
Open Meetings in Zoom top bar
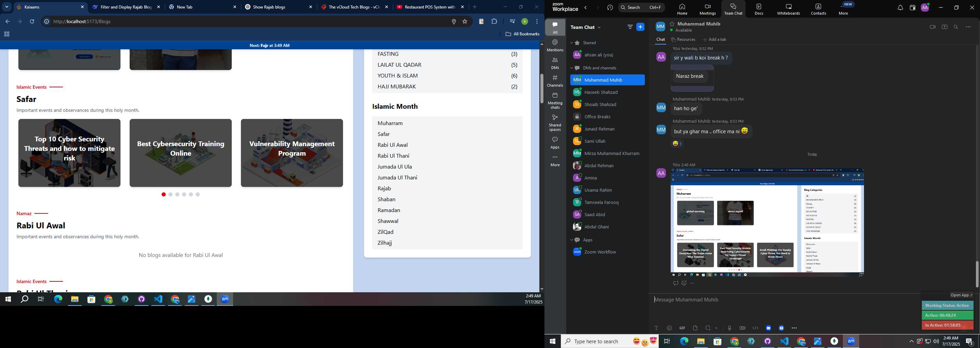[x=708, y=9]
